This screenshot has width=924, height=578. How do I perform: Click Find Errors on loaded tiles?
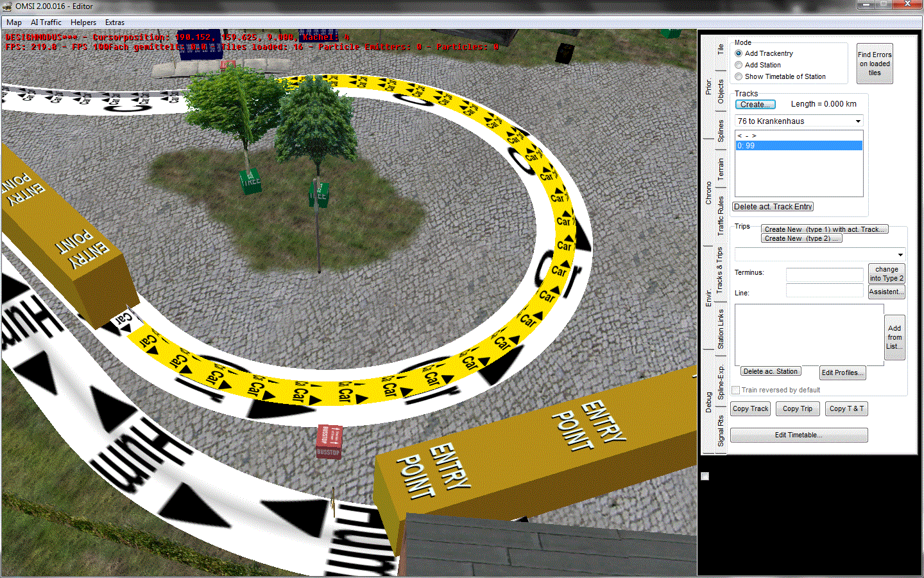point(875,64)
